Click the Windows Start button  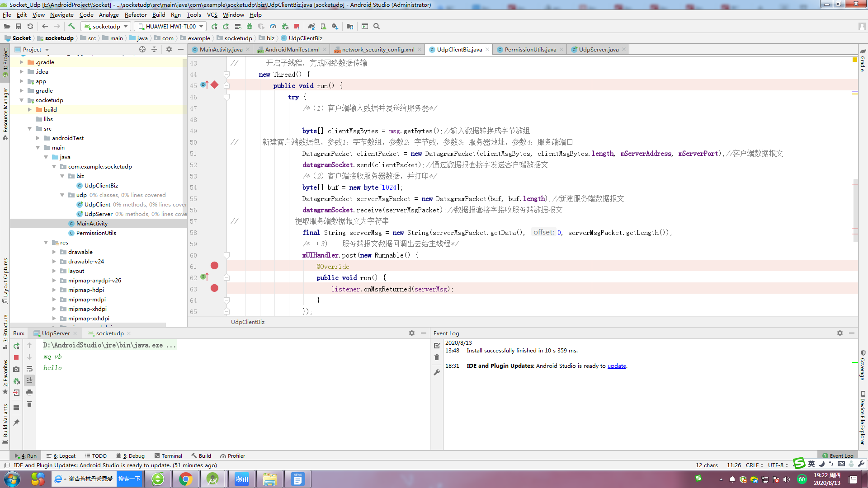point(12,479)
